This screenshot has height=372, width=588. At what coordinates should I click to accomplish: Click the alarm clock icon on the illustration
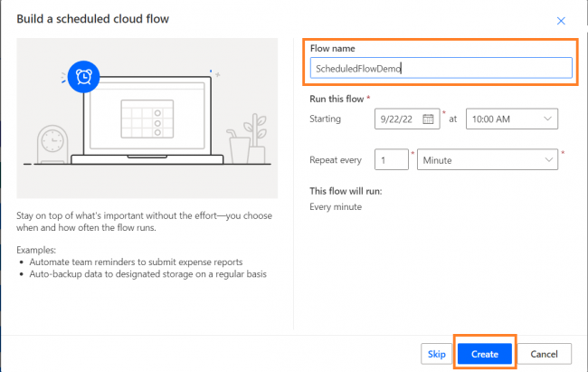pos(83,77)
